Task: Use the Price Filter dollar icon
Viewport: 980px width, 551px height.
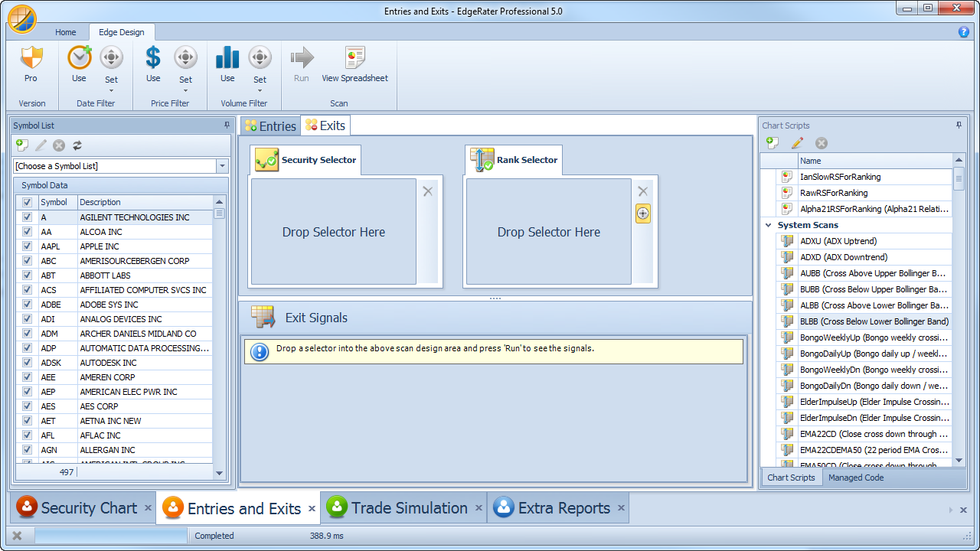Action: click(153, 58)
